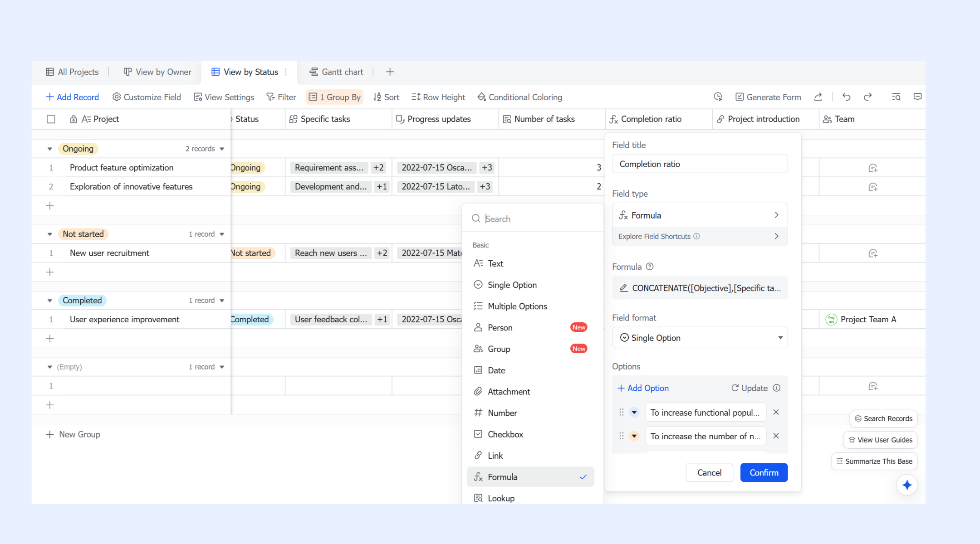Switch to the View by Owner tab
Image resolution: width=980 pixels, height=544 pixels.
[x=157, y=72]
